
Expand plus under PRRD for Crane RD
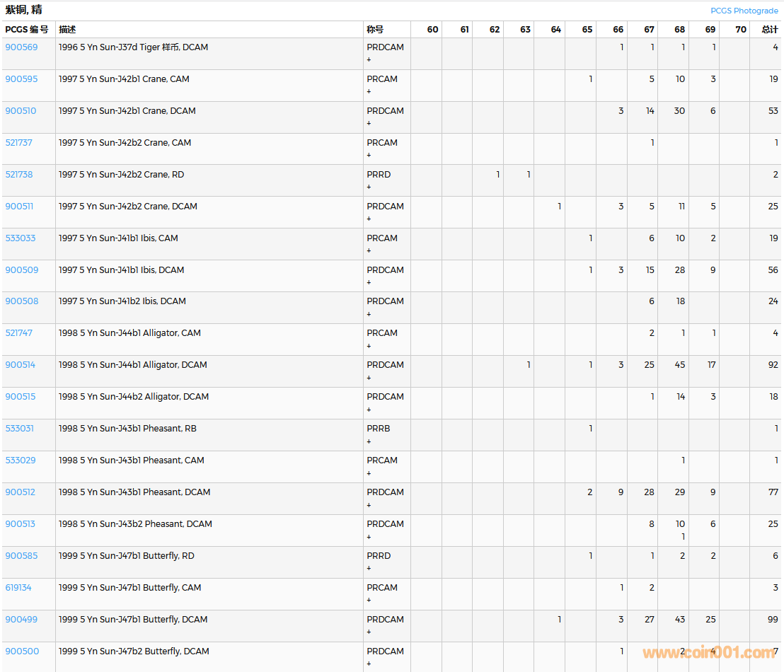click(369, 187)
